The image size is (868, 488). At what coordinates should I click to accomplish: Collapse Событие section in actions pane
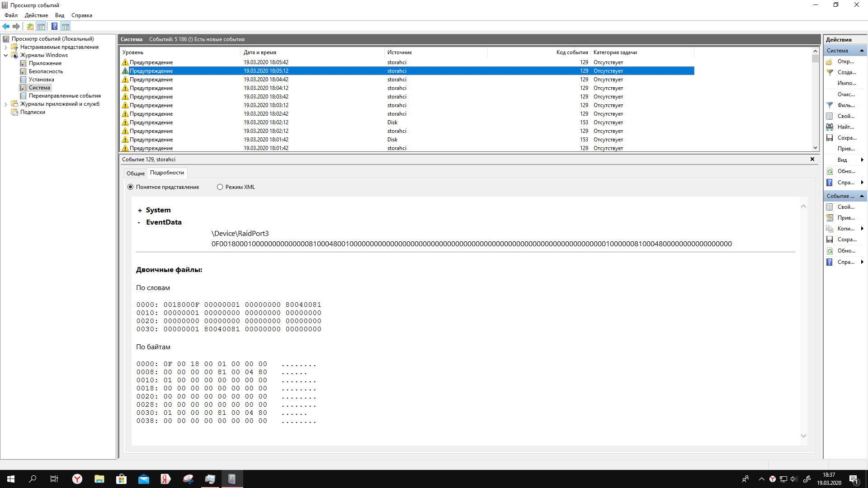(x=862, y=196)
